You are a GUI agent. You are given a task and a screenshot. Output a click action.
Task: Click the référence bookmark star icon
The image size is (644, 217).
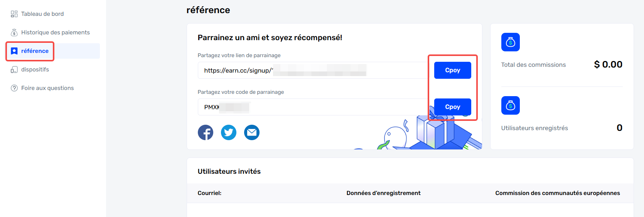click(14, 51)
